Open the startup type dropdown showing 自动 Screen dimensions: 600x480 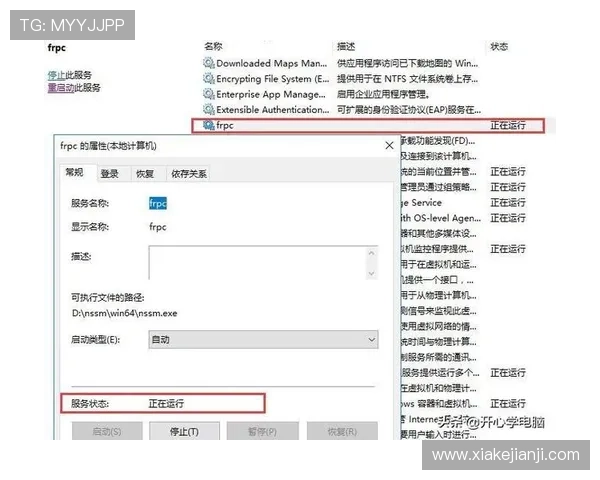pos(263,340)
